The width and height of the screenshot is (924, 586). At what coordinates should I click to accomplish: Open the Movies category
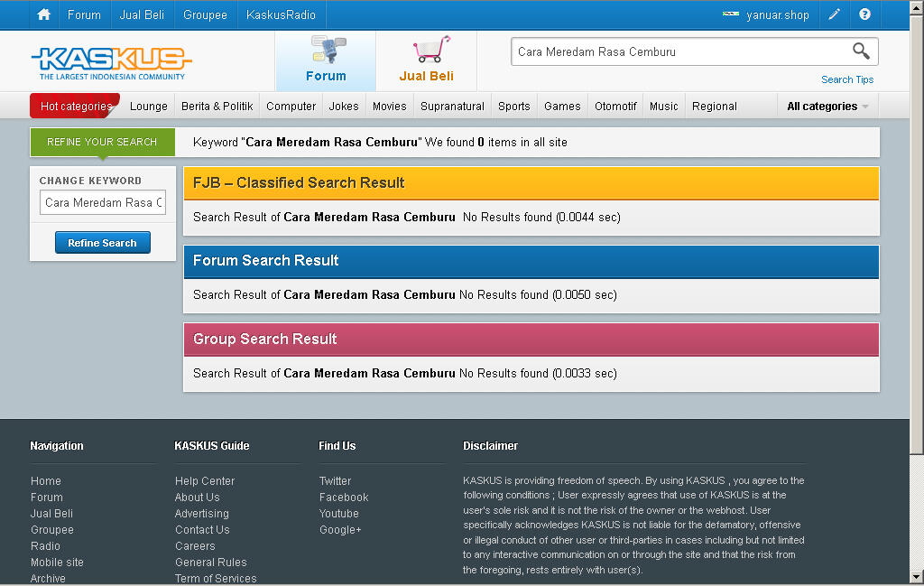(x=390, y=107)
